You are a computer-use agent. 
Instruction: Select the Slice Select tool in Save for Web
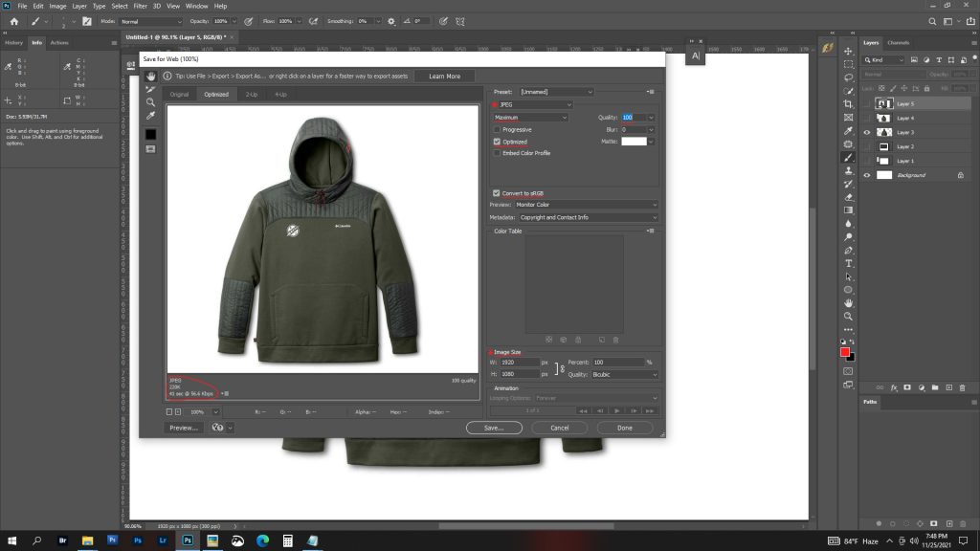pos(150,89)
